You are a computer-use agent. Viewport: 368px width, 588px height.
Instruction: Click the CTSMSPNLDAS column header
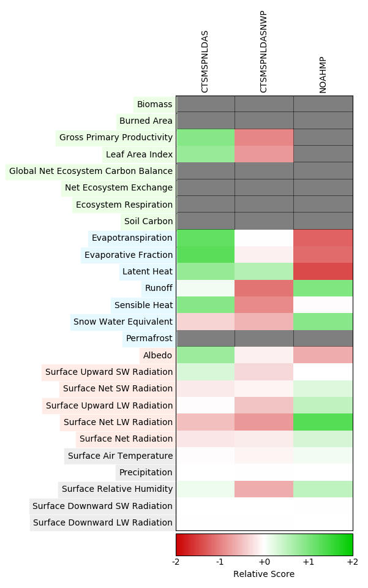click(x=205, y=61)
